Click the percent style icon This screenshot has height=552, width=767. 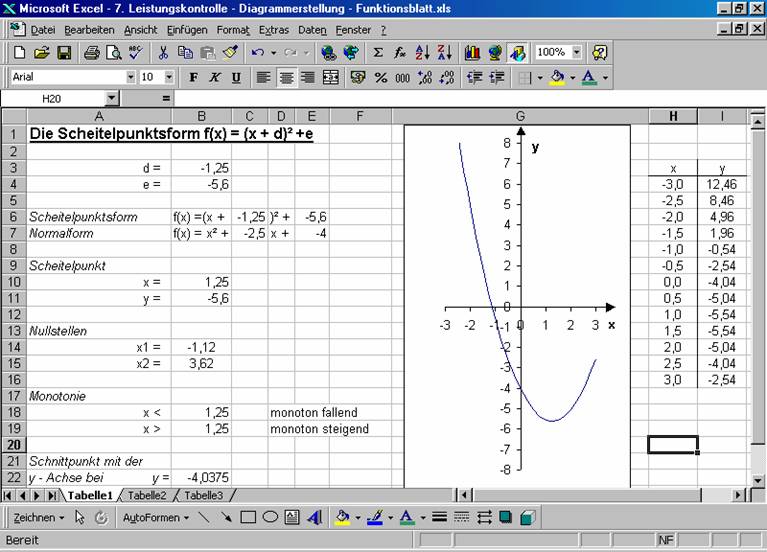(x=381, y=77)
